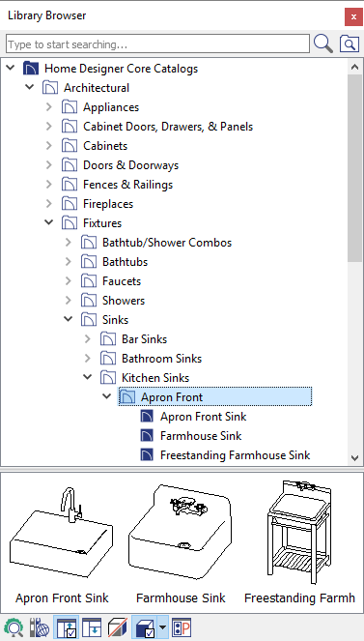Open the cube preview dropdown arrow
Image resolution: width=364 pixels, height=641 pixels.
163,627
